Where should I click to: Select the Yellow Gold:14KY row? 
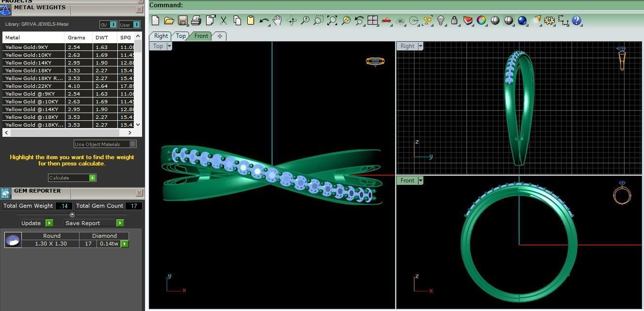tap(68, 63)
